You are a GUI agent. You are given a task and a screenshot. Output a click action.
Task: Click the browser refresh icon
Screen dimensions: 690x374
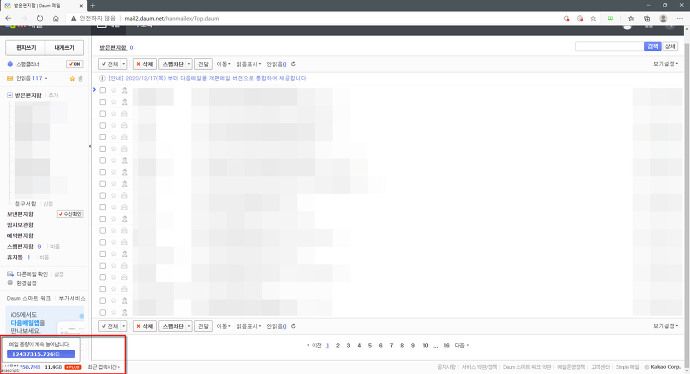[40, 18]
